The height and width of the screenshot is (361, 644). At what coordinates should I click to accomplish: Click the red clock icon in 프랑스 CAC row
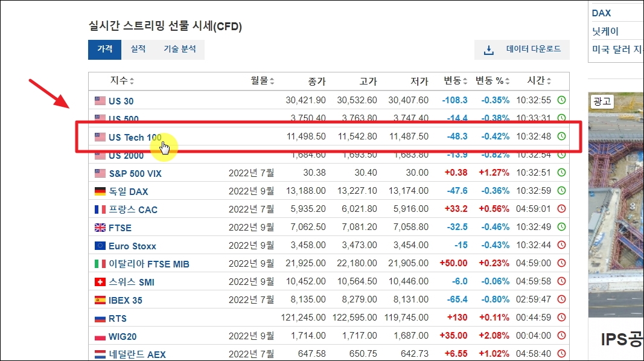pyautogui.click(x=561, y=209)
